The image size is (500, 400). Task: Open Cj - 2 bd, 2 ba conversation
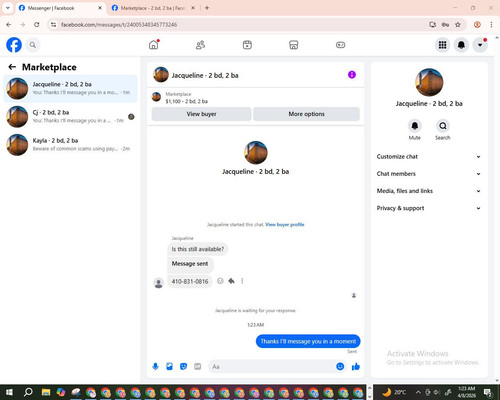(70, 116)
